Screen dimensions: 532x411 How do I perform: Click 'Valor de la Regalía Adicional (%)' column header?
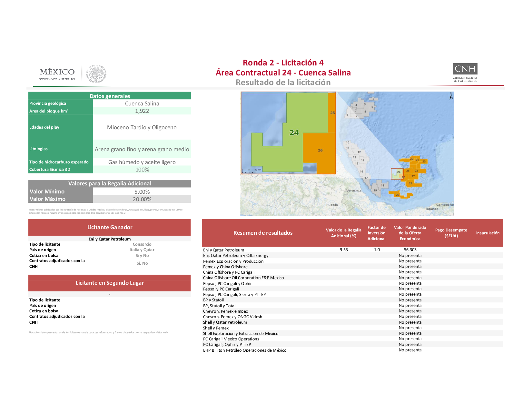coord(343,233)
